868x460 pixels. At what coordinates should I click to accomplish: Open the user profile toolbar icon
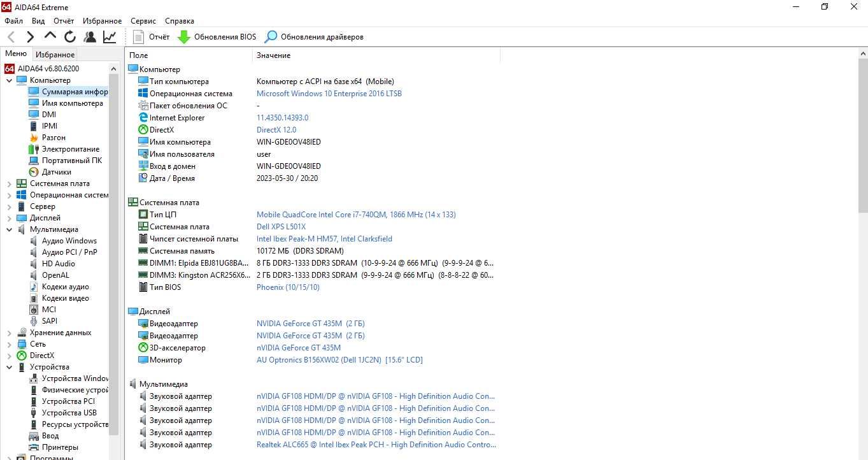[90, 37]
